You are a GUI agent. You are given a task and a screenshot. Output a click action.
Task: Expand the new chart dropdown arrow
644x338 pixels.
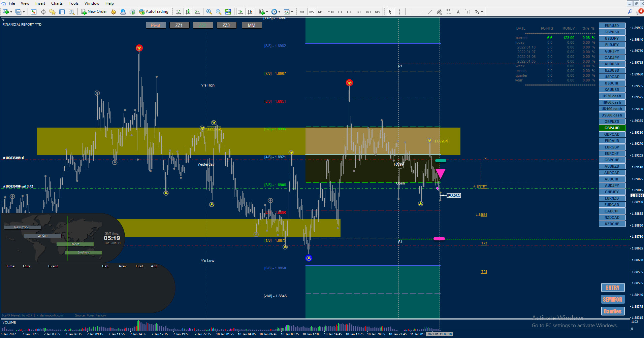[x=11, y=12]
